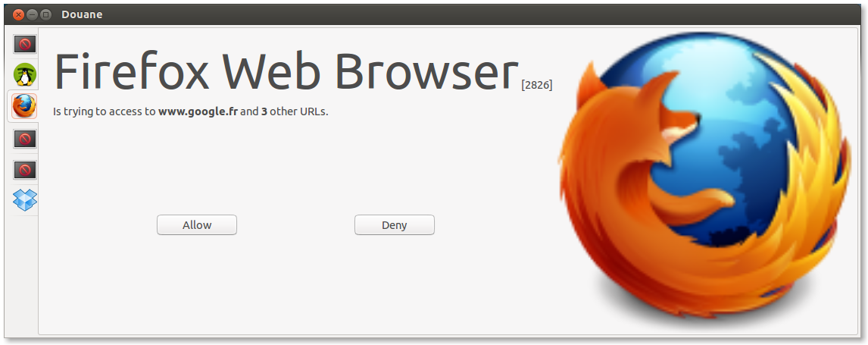Allow Firefox network access
Viewport: 868px width, 345px height.
coord(196,225)
